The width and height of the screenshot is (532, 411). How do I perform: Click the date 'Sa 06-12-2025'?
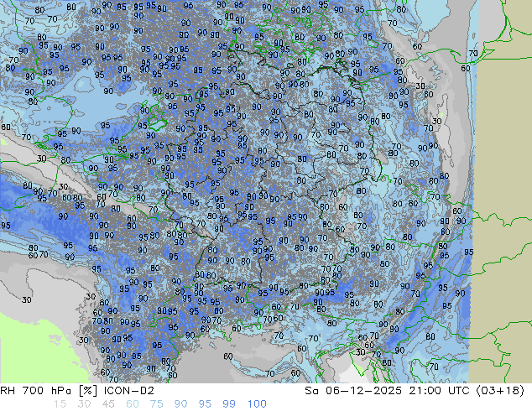click(353, 391)
